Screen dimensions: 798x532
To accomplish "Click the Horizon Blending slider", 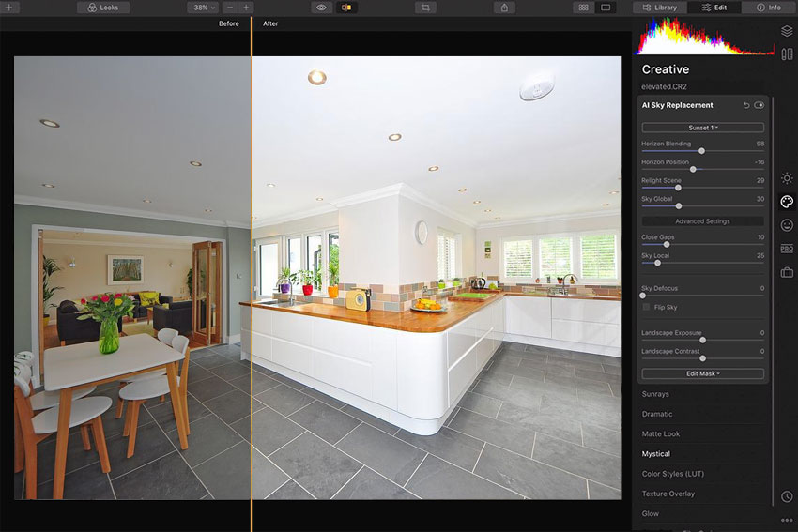I will pos(702,150).
